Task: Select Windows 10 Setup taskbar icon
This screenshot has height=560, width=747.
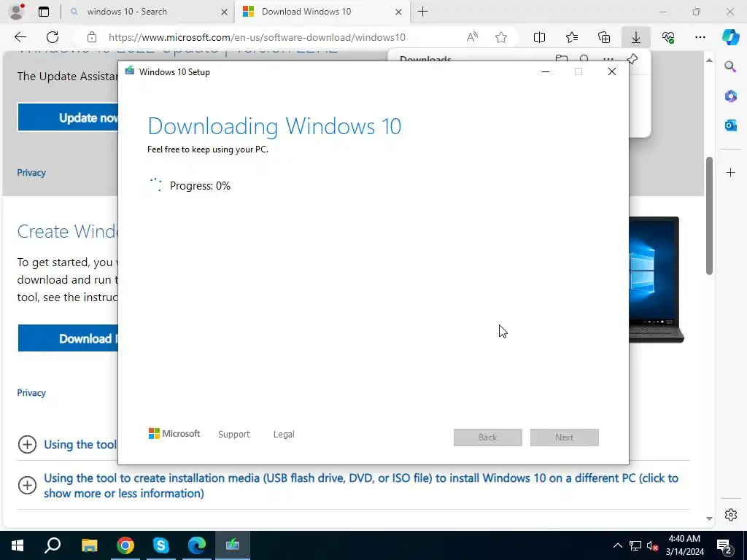Action: coord(233,545)
